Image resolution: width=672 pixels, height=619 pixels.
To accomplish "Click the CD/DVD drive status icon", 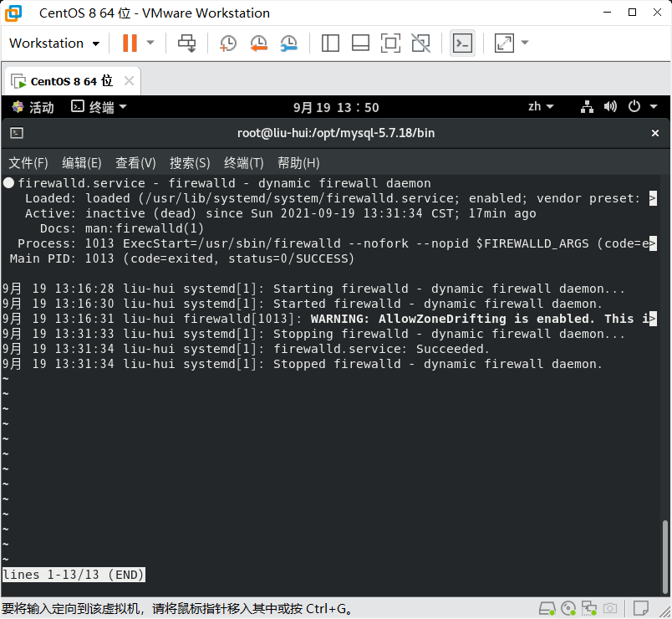I will 568,608.
